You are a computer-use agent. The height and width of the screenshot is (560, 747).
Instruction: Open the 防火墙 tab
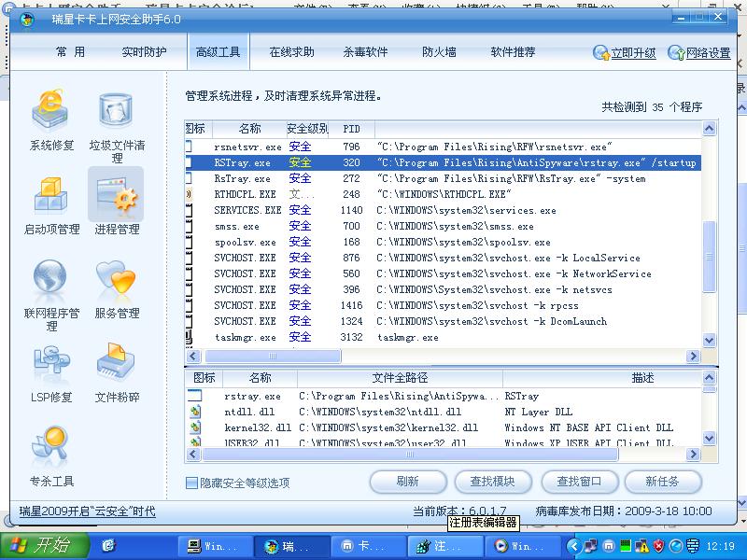(x=439, y=52)
